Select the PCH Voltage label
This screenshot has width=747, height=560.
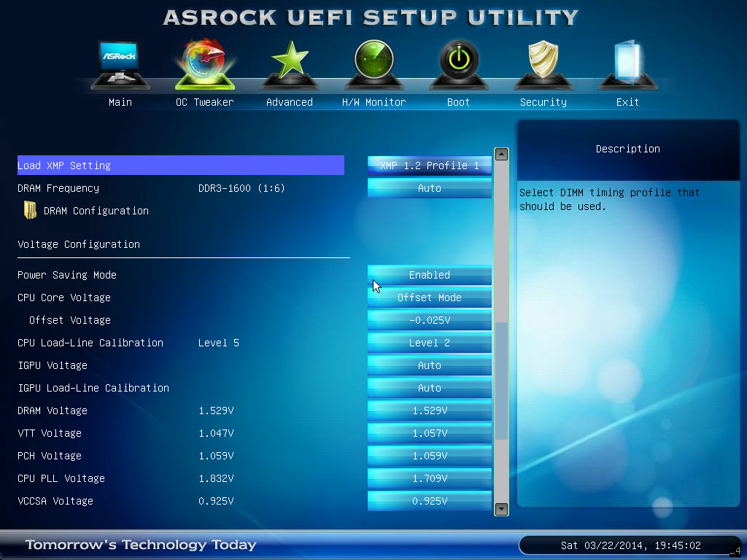click(x=50, y=456)
